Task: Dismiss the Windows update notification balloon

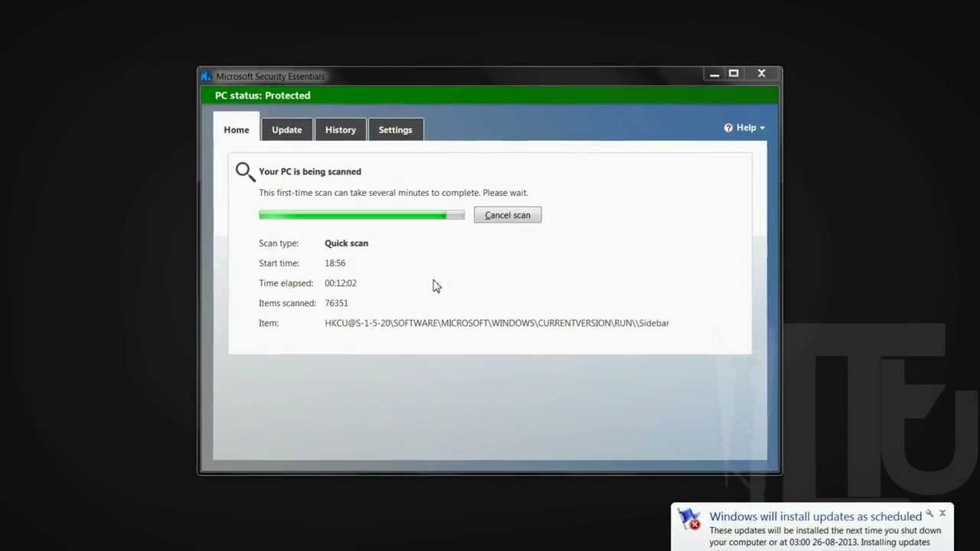Action: coord(942,513)
